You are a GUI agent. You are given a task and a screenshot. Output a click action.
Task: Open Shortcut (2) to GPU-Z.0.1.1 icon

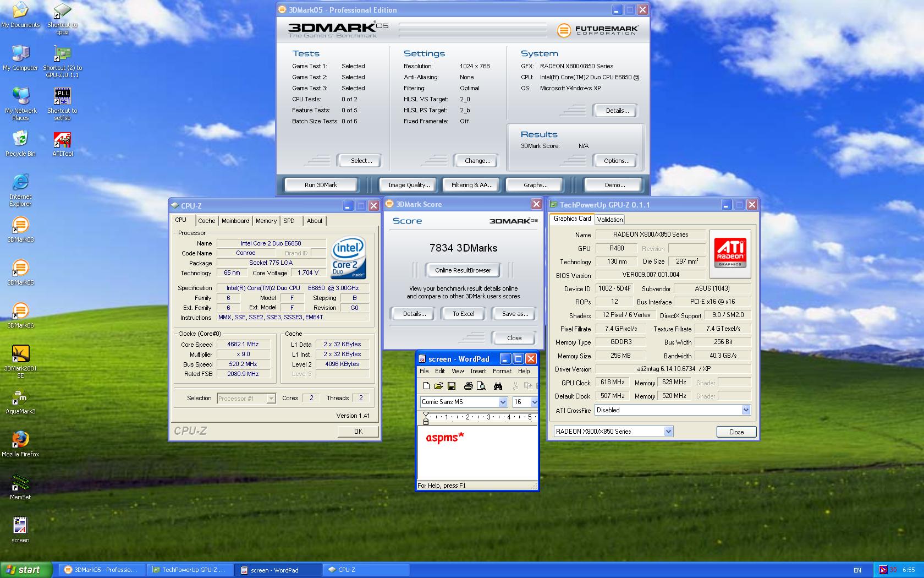click(62, 61)
